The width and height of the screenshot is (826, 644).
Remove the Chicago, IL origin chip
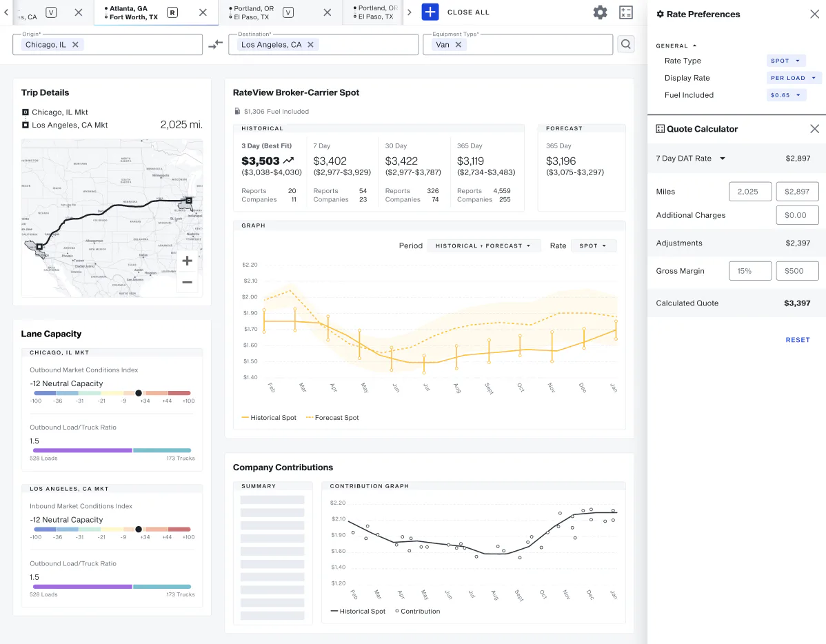[x=75, y=45]
